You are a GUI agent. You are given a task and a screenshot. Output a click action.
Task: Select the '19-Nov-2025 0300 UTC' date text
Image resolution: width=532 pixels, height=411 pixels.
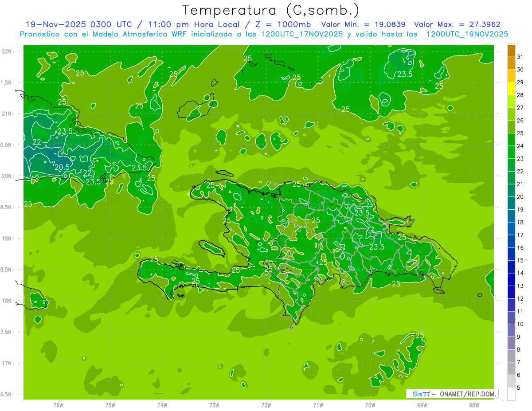78,24
